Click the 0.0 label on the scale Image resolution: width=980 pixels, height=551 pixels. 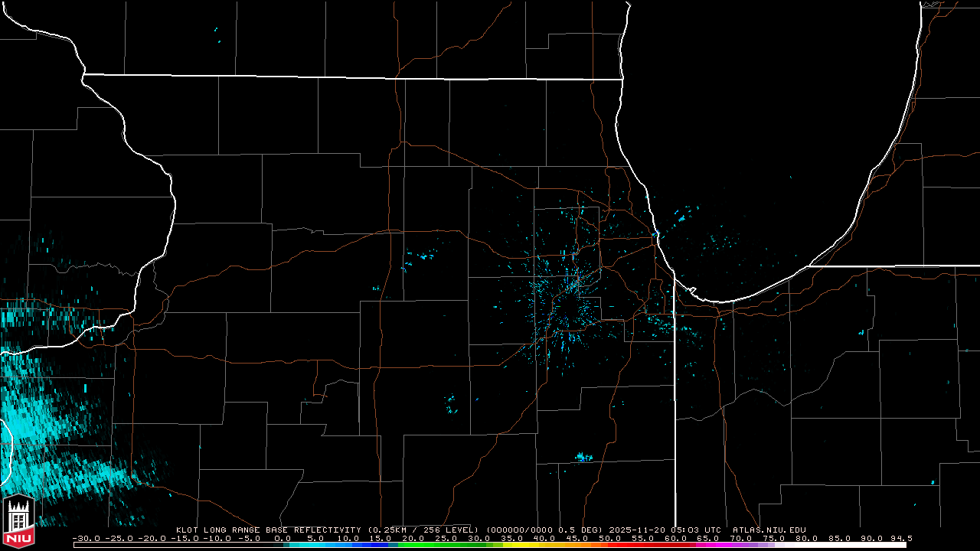[283, 538]
